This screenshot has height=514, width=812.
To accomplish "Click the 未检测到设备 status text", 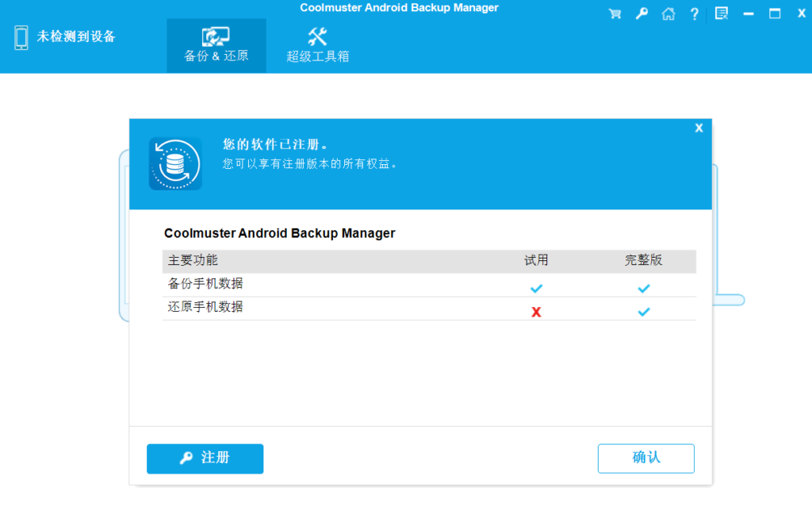I will pos(75,36).
